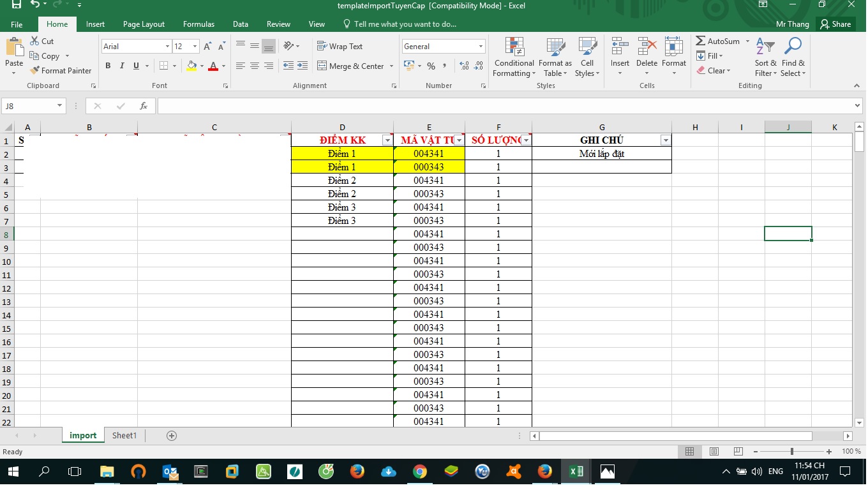Click the Insert function fx icon

point(144,106)
